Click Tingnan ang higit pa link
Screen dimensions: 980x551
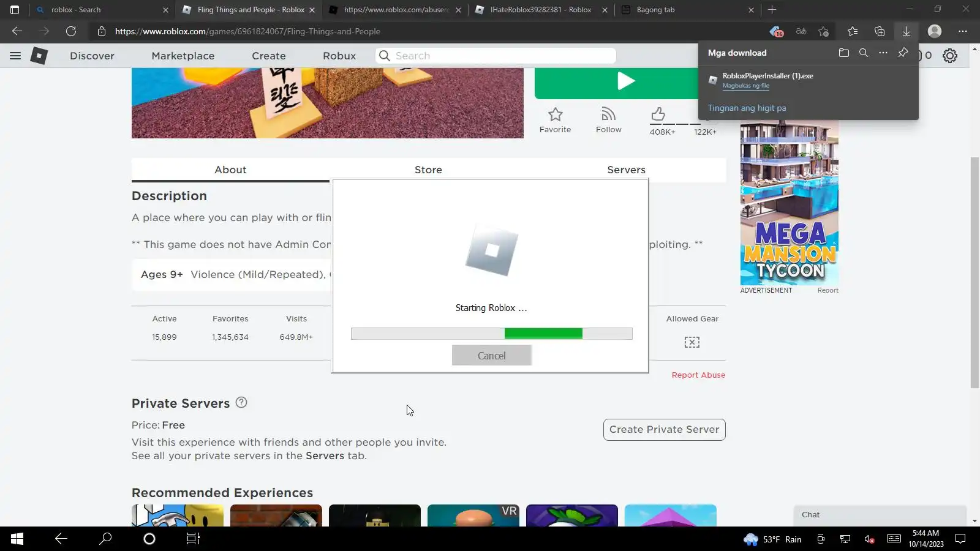click(747, 108)
